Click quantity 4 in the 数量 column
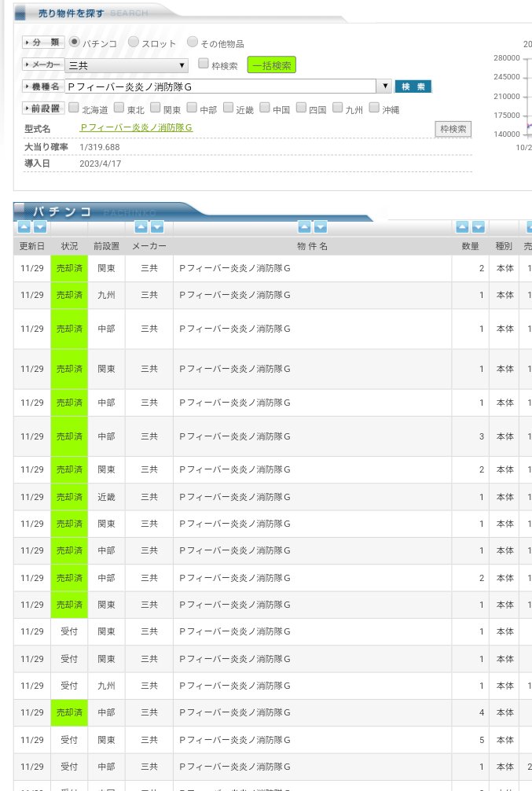Viewport: 532px width, 791px height. 482,713
